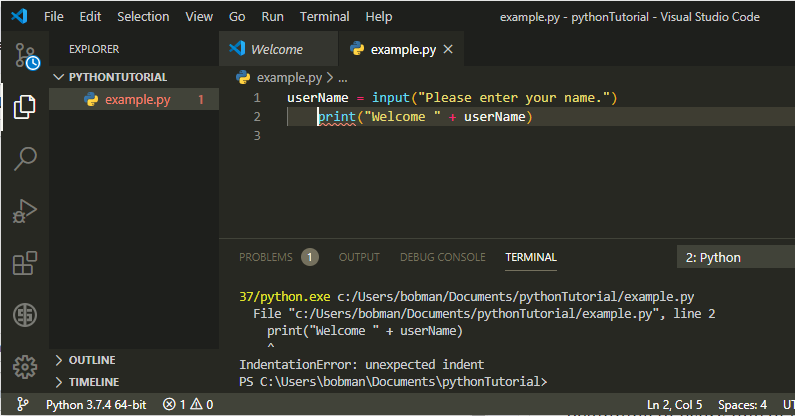Click the EXPLORER panel title
795x416 pixels.
pos(94,49)
